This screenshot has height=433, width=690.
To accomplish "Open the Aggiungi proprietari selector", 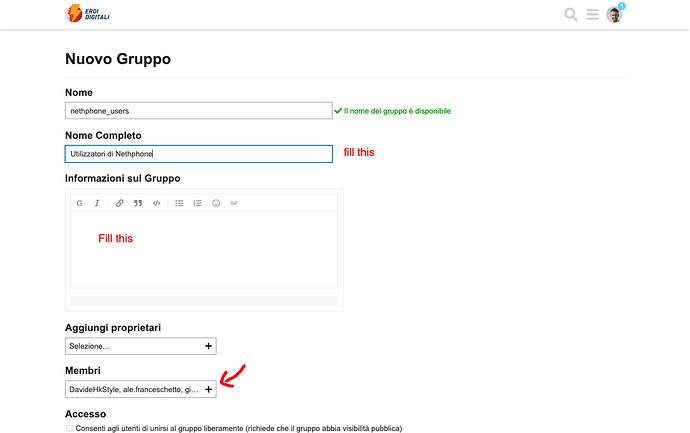I will (x=141, y=346).
